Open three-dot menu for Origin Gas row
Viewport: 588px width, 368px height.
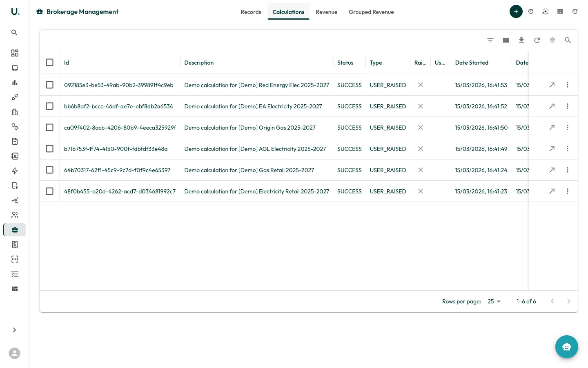568,128
